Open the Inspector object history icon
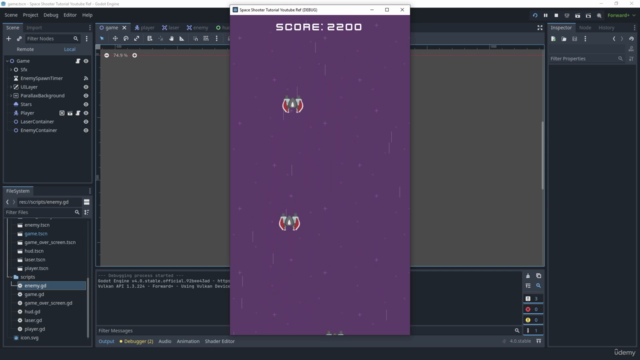Viewport: 640px width, 360px height. (631, 39)
